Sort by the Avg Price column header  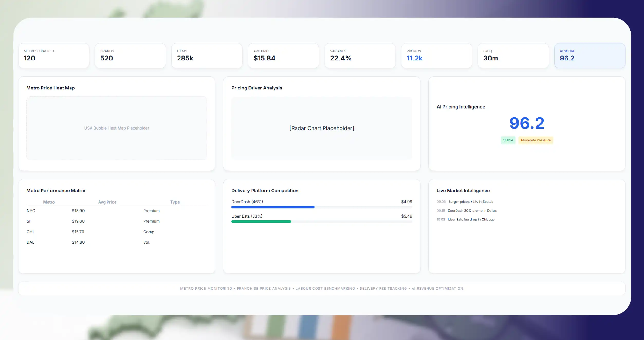[x=107, y=202]
